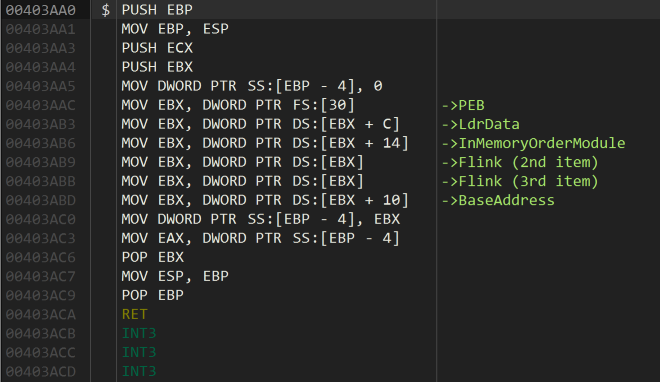Click the Flink (3rd item) comment

click(x=520, y=181)
